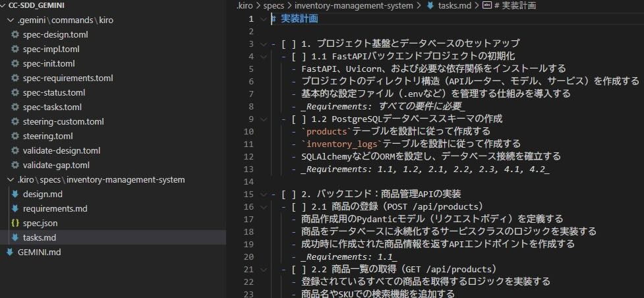Click markdown icon in breadcrumb before tasks.md
The width and height of the screenshot is (644, 298).
(x=431, y=6)
